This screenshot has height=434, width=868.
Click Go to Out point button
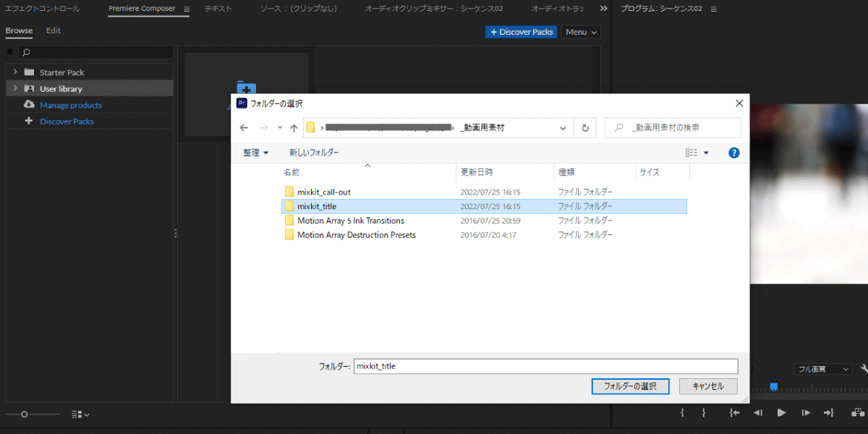tap(830, 413)
